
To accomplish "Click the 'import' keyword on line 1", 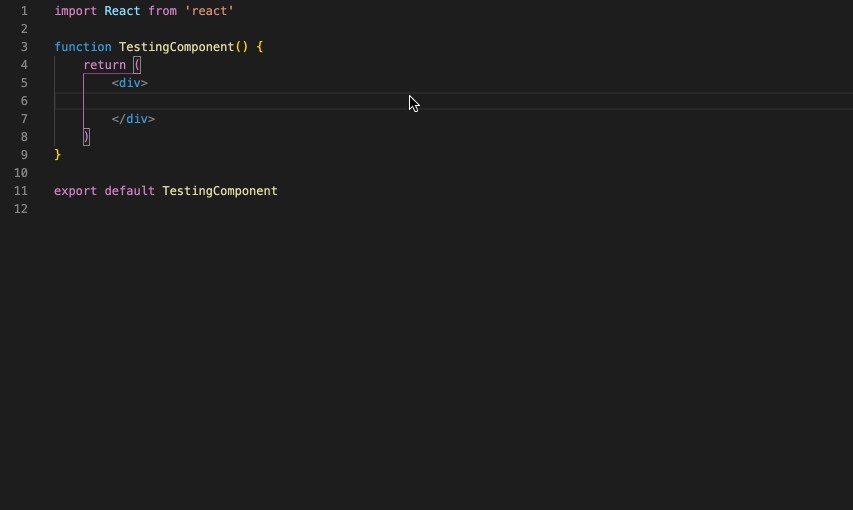I will pos(76,11).
